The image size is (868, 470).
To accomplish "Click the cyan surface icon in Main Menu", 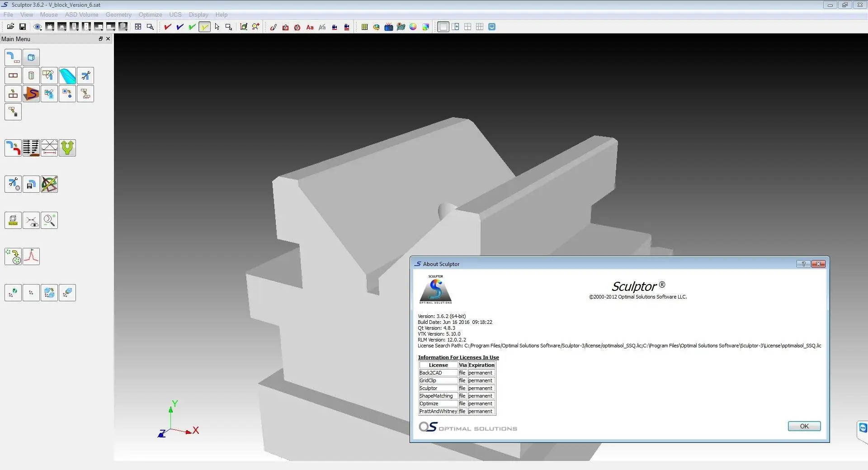I will [67, 76].
